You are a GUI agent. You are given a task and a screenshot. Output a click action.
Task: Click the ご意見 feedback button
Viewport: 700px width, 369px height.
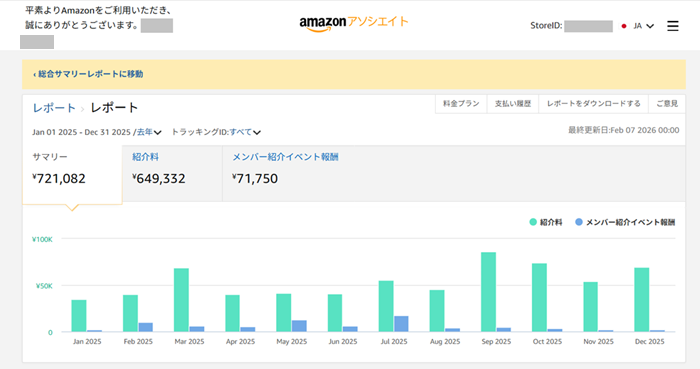(667, 104)
